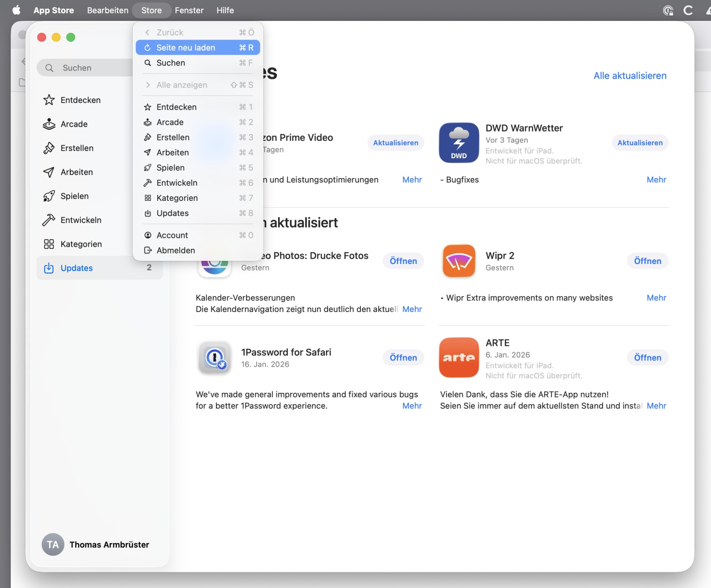This screenshot has height=588, width=711.
Task: Click the Kategorien grid icon
Action: coord(49,244)
